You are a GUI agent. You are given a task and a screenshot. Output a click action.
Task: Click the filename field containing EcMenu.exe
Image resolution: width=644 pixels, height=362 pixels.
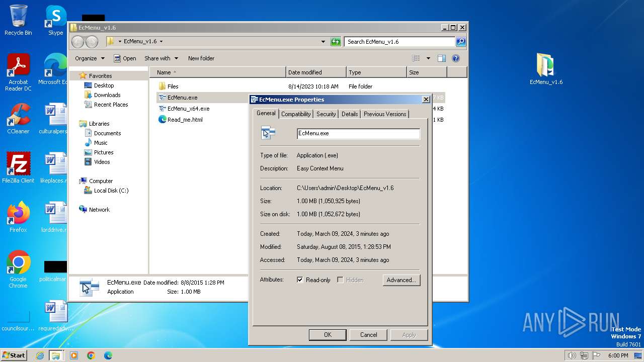pyautogui.click(x=358, y=134)
